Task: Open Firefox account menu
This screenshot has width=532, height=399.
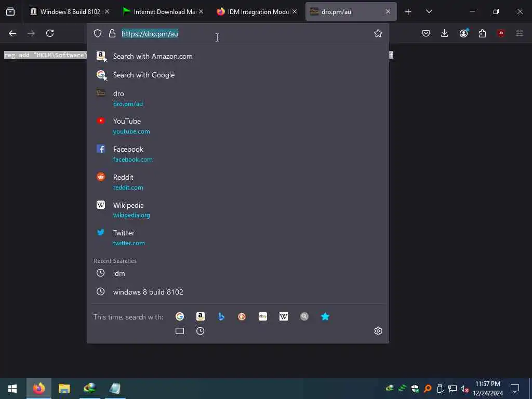Action: [x=464, y=33]
